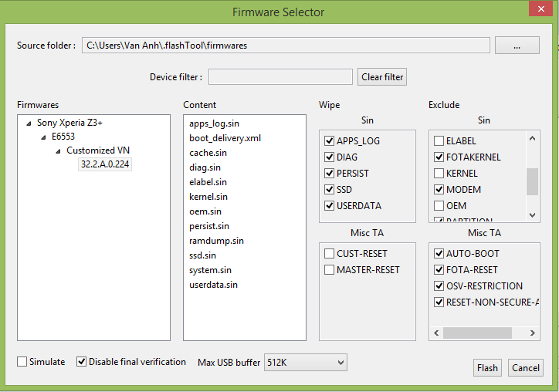Click the Clear filter button
Image resolution: width=559 pixels, height=392 pixels.
click(382, 77)
